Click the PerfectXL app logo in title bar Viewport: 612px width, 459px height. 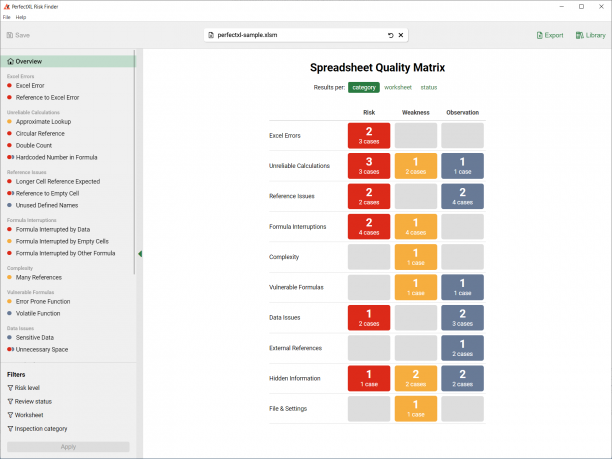[6, 7]
